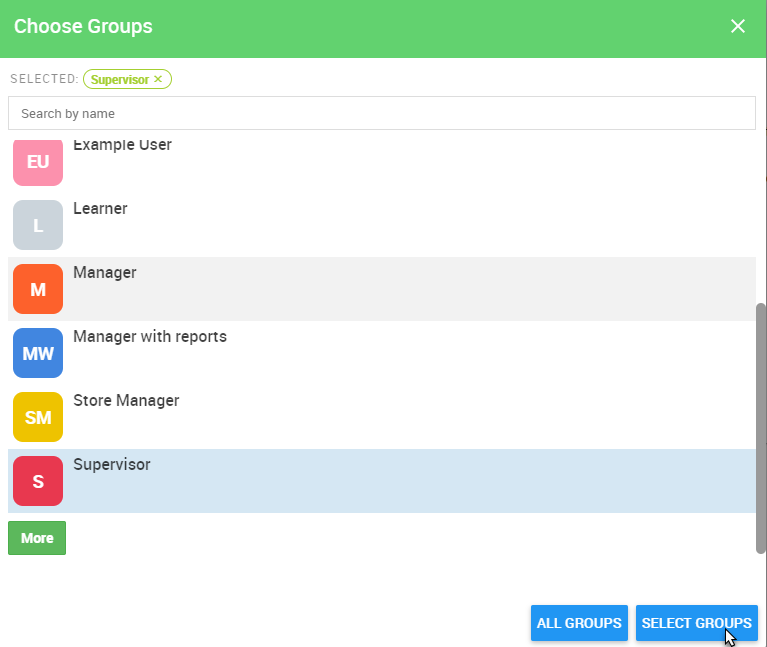Viewport: 767px width, 647px height.
Task: Click the Supervisor selected chip label
Action: click(120, 80)
